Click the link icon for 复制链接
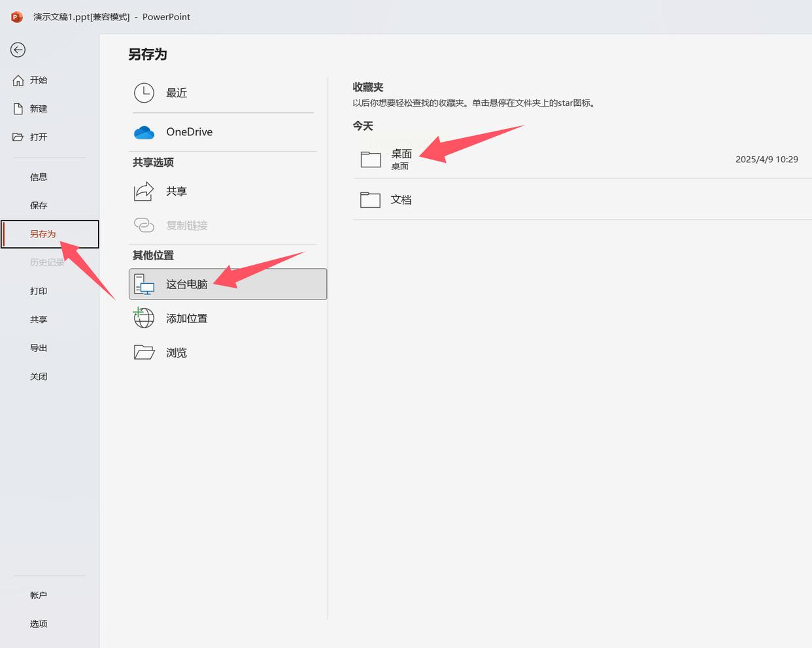Viewport: 812px width, 648px height. click(144, 226)
